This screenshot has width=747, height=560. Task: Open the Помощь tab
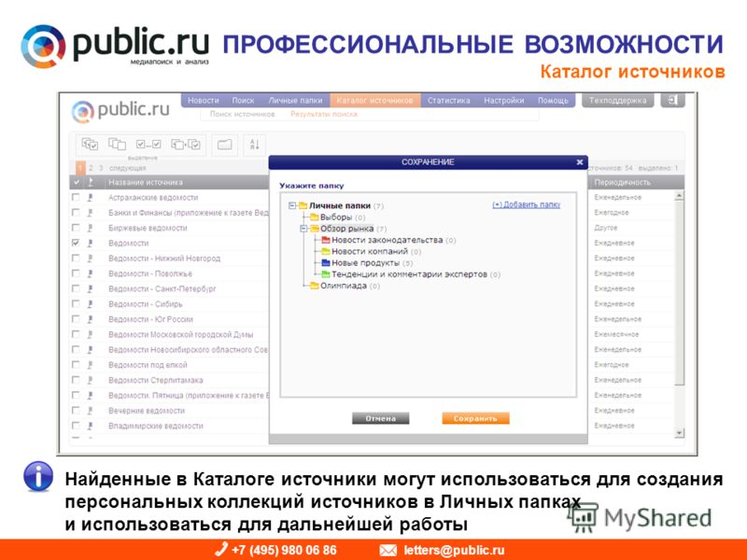point(553,101)
